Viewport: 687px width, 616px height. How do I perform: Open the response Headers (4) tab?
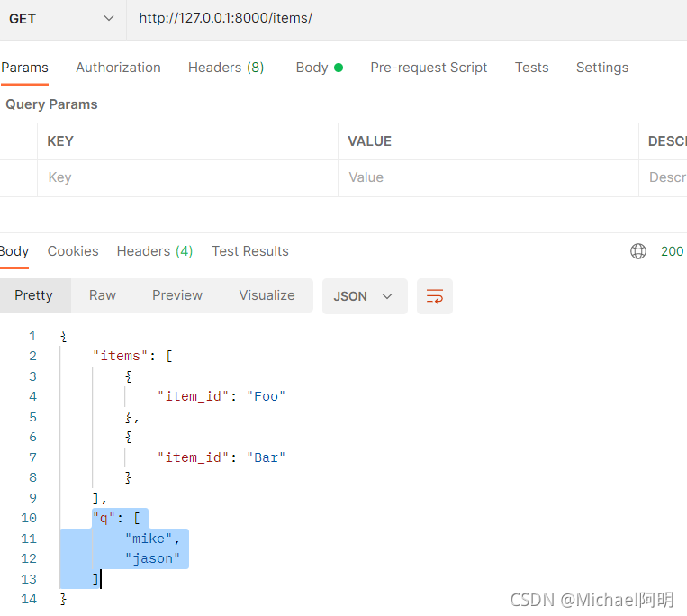click(x=155, y=251)
